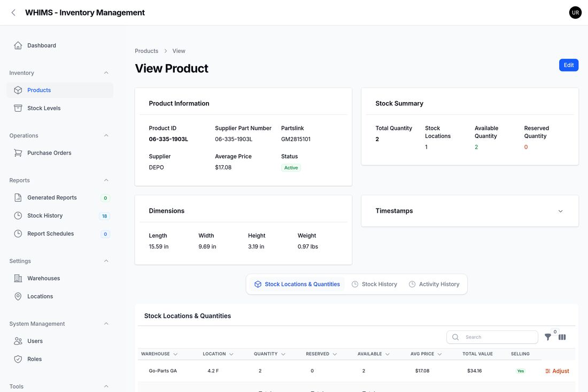Image resolution: width=588 pixels, height=392 pixels.
Task: Toggle table columns icon
Action: click(562, 337)
